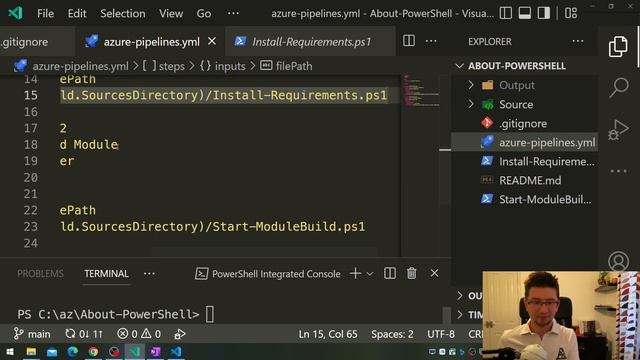The image size is (640, 360).
Task: Toggle secondary side bar layout icon
Action: pos(544,13)
